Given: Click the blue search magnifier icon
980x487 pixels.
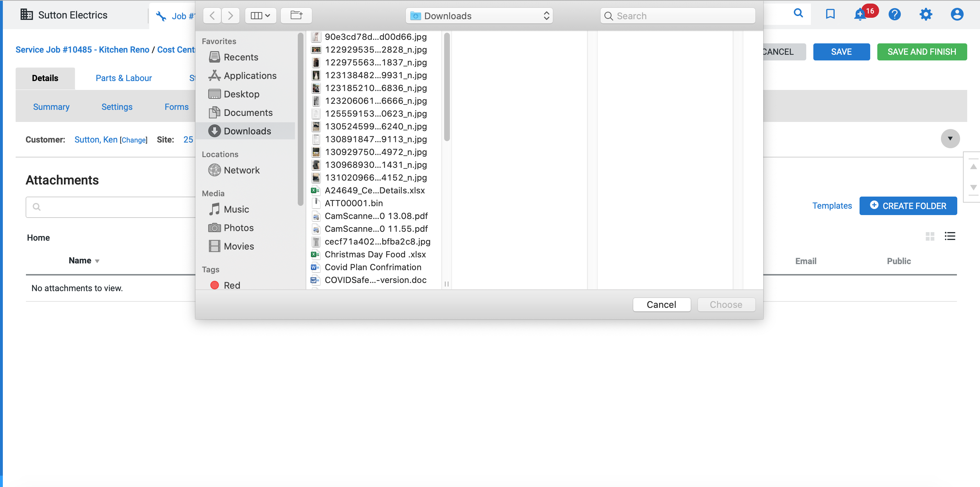Looking at the screenshot, I should (798, 13).
